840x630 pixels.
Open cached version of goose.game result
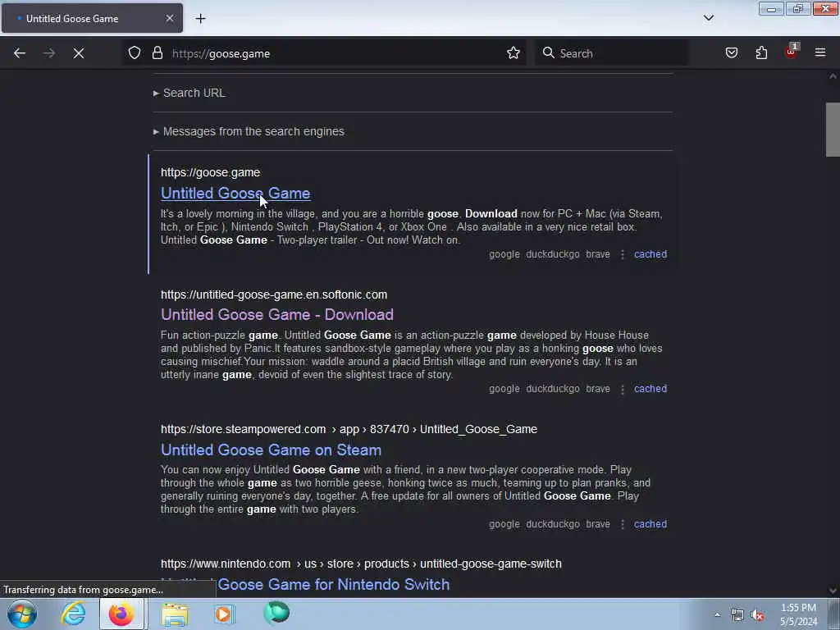(651, 254)
